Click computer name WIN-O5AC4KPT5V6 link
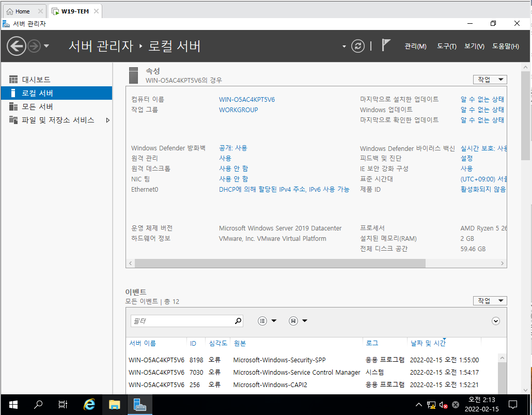 click(x=247, y=100)
